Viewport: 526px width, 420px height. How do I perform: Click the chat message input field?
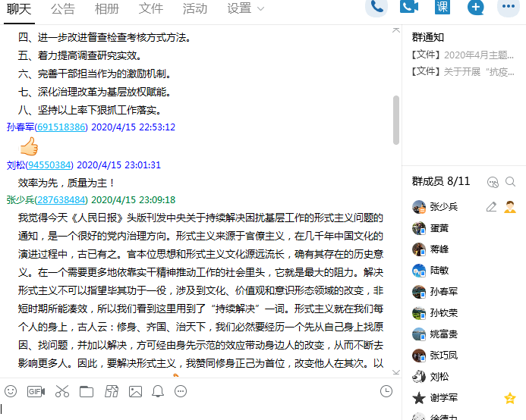click(197, 409)
